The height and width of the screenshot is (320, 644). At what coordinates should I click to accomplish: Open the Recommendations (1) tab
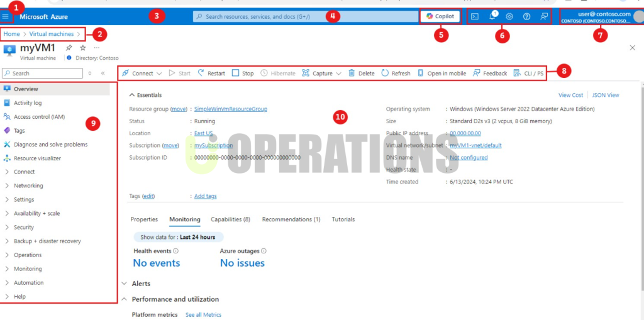(x=291, y=219)
